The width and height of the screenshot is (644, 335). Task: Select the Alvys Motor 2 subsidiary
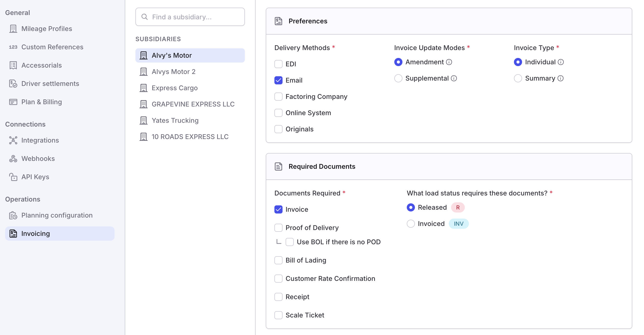[190, 72]
